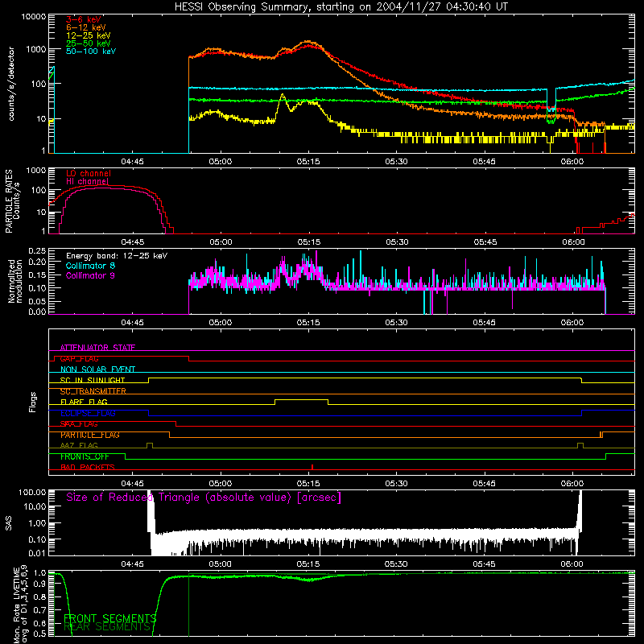The height and width of the screenshot is (644, 644).
Task: Click the SC_IN_SUNLIGHT flag label
Action: [x=93, y=380]
